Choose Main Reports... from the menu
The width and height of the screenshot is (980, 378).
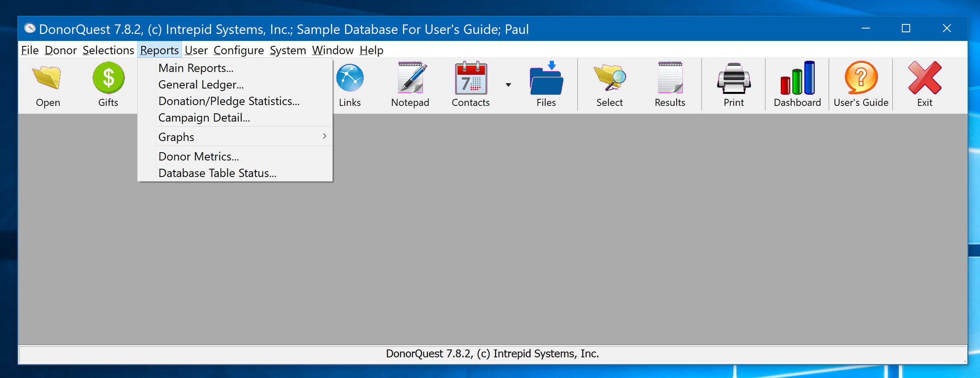click(235, 68)
